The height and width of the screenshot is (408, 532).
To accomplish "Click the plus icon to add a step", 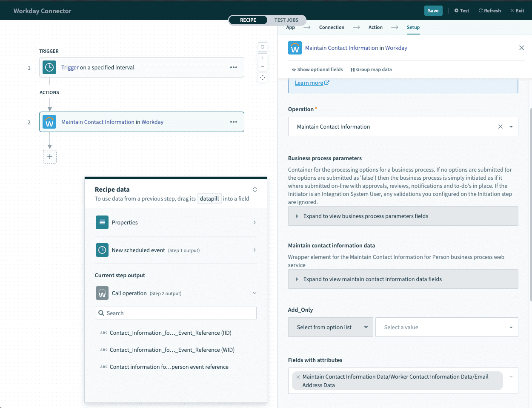I will [x=50, y=157].
